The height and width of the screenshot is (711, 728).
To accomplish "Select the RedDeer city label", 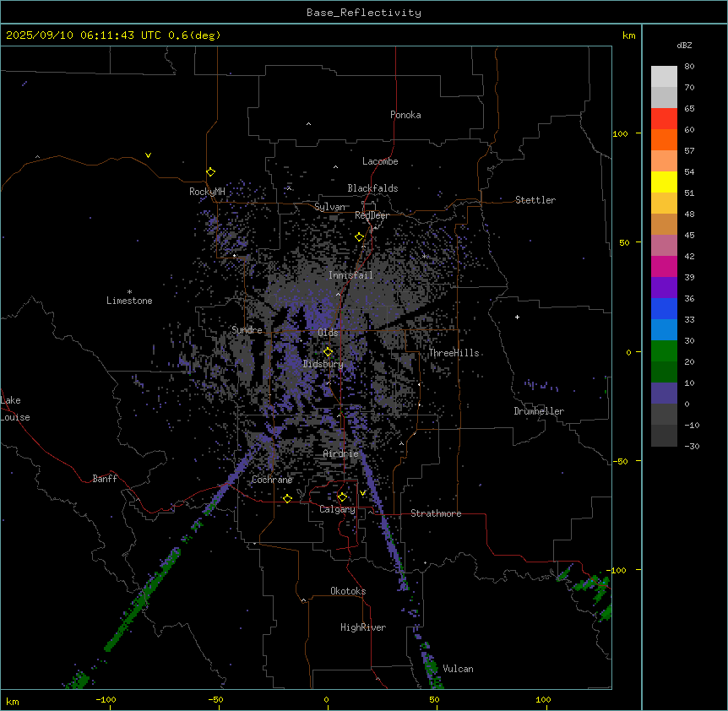I will 372,215.
